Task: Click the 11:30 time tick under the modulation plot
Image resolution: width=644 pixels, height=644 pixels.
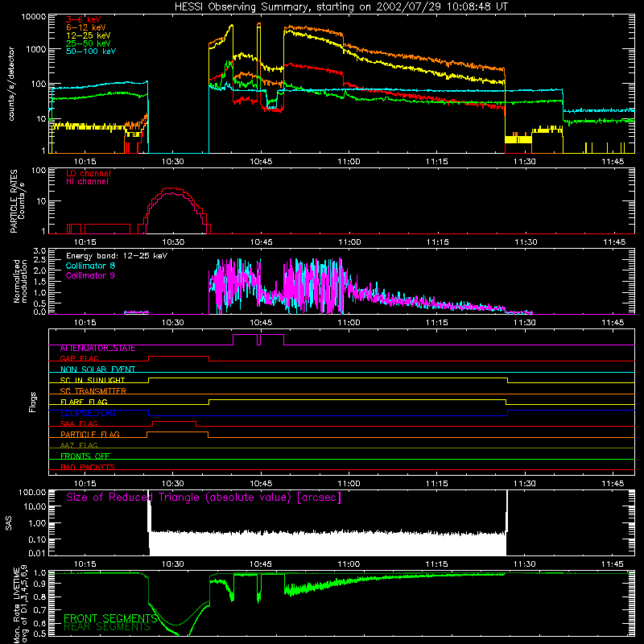Action: click(525, 323)
